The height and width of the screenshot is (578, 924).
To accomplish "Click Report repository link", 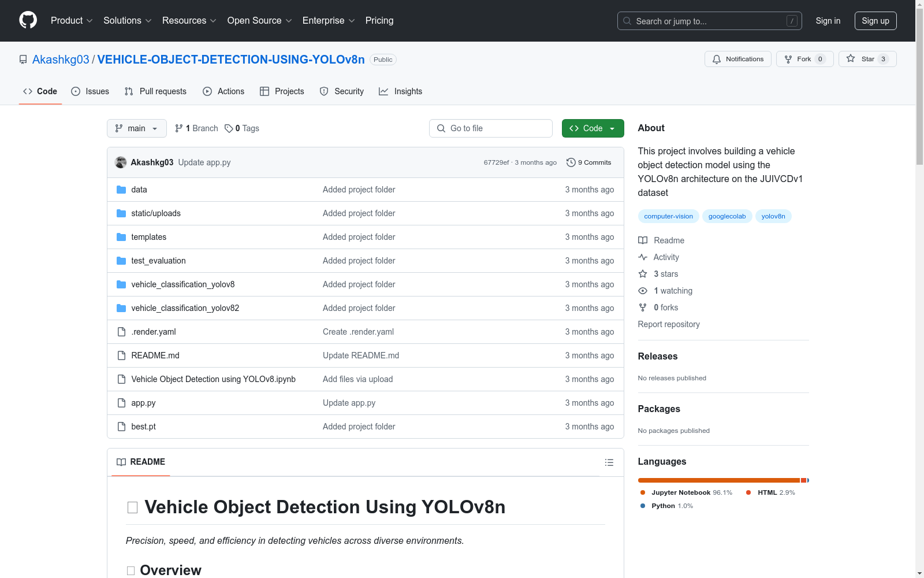I will point(669,324).
